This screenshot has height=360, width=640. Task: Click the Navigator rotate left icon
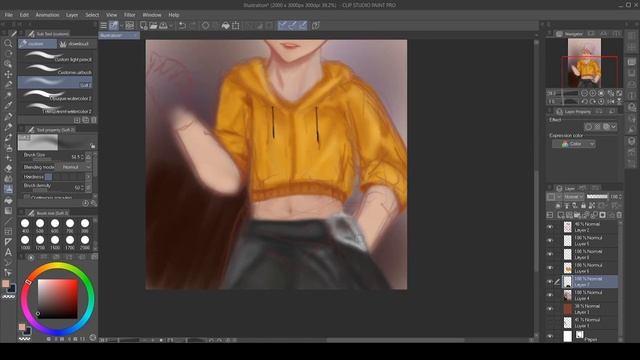pos(584,101)
